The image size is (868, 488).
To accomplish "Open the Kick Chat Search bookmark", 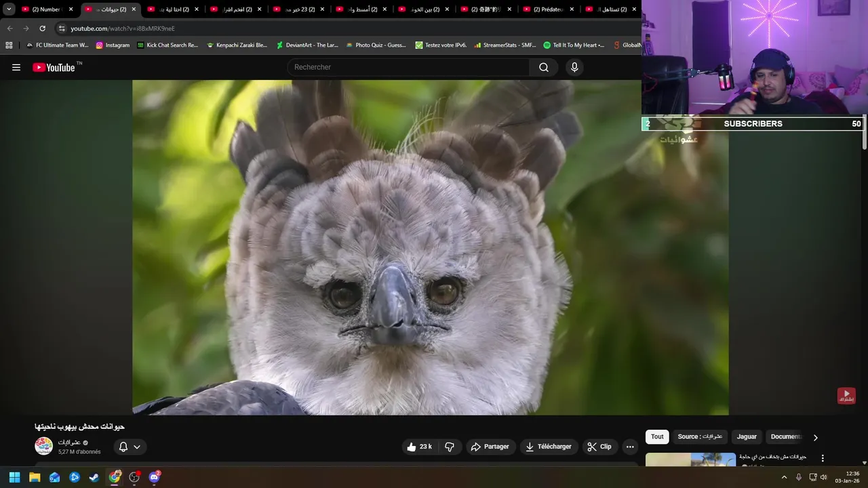I will click(x=167, y=45).
